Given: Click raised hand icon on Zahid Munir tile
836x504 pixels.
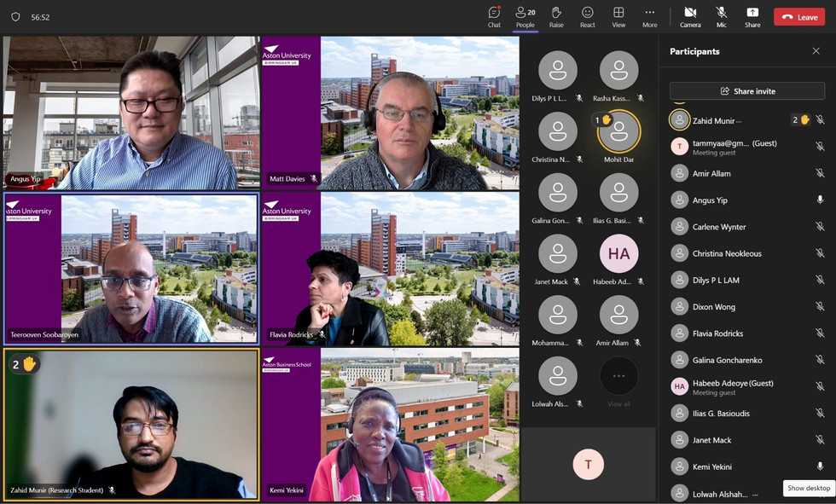Looking at the screenshot, I should pyautogui.click(x=24, y=364).
